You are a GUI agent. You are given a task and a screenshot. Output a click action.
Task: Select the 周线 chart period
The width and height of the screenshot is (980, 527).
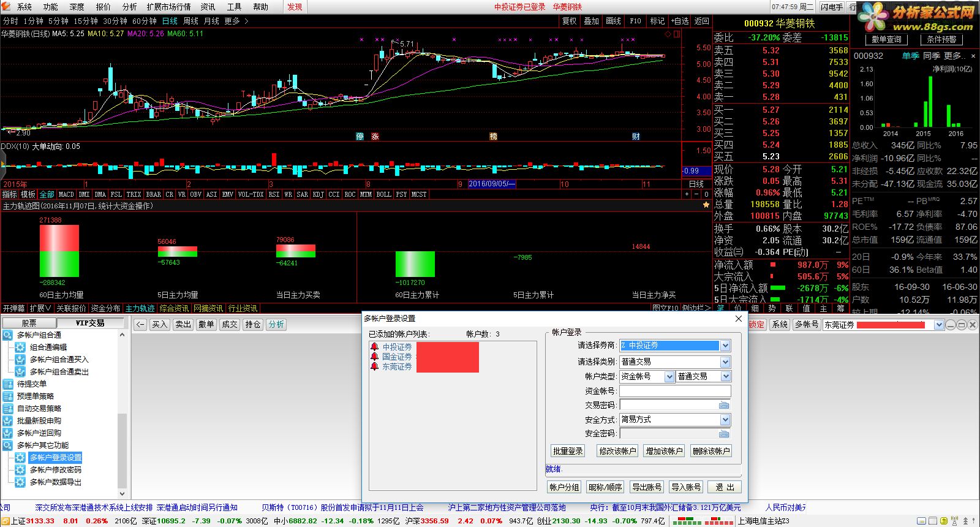pyautogui.click(x=191, y=21)
